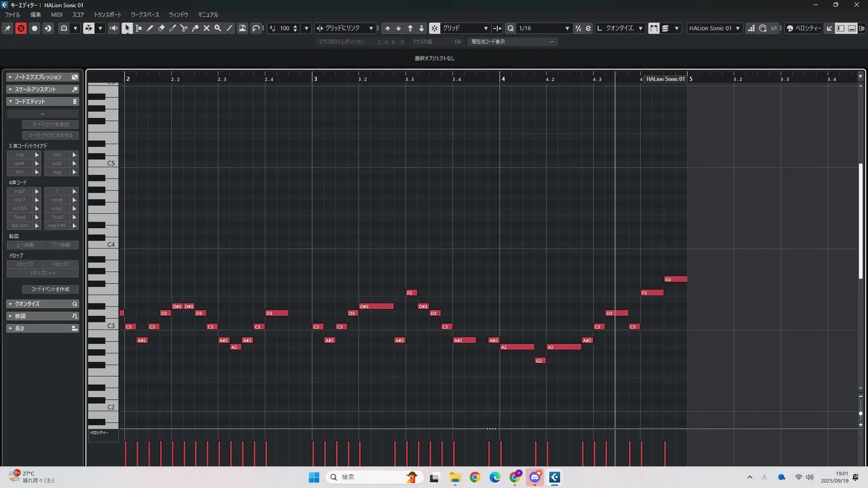This screenshot has width=868, height=488.
Task: Select the Zoom magnifier tool
Action: tap(218, 28)
